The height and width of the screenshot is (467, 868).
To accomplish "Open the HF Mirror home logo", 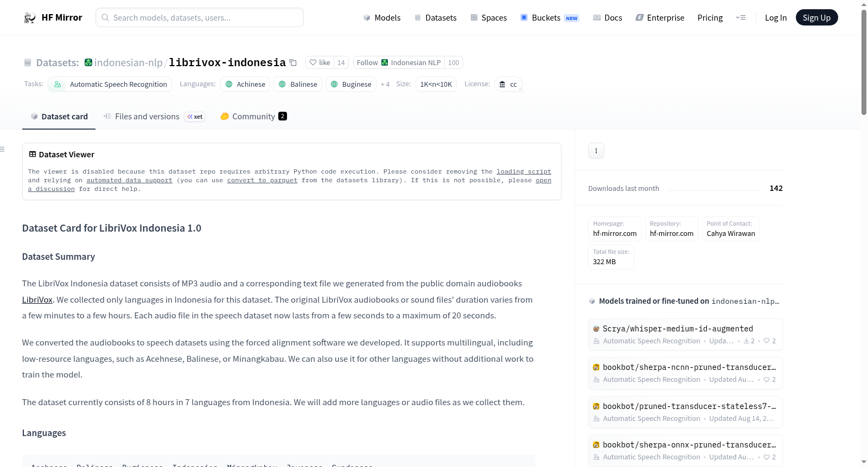I will tap(53, 17).
